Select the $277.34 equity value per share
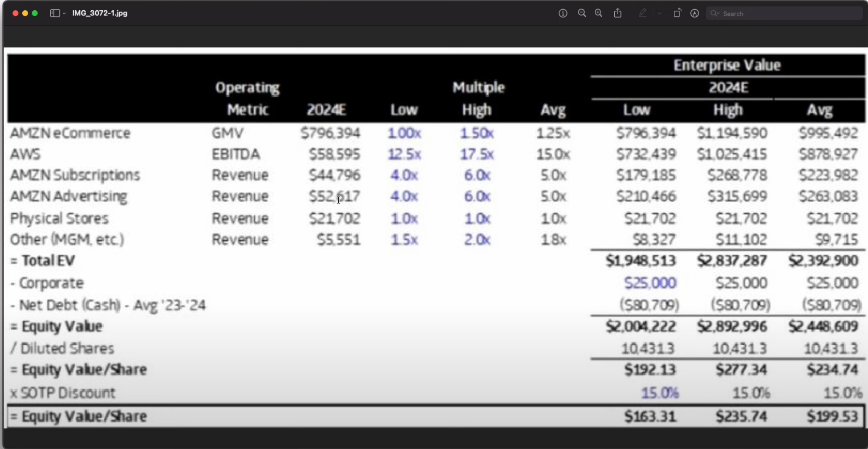This screenshot has width=868, height=449. pos(742,370)
